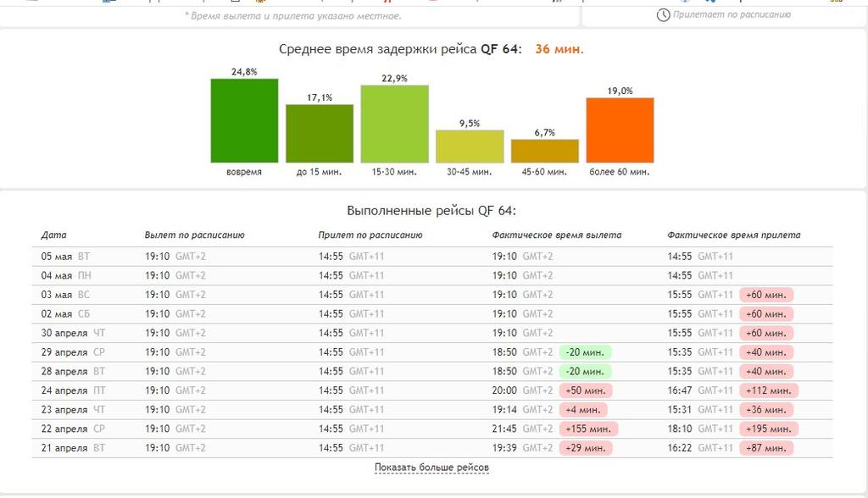Click the clock icon beside "Прилетает по расписанию"
This screenshot has width=868, height=498.
663,15
